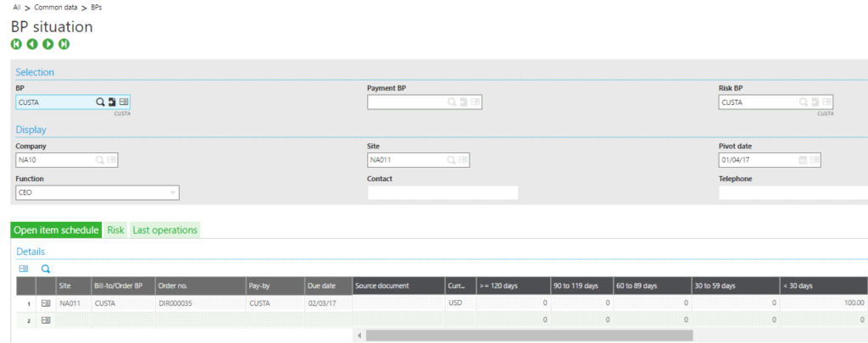
Task: Click the Common data breadcrumb link
Action: point(56,7)
